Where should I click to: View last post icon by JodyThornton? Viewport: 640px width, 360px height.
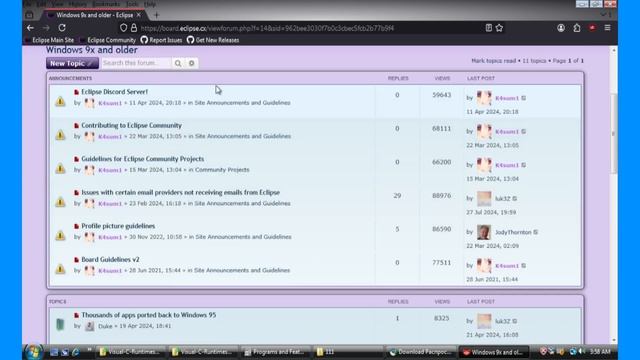click(536, 232)
